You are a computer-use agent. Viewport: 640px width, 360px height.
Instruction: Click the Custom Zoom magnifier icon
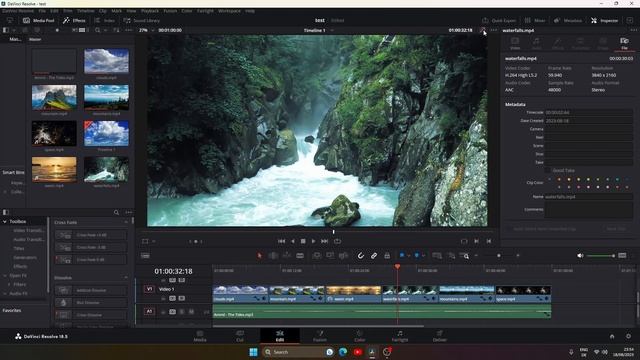[x=465, y=256]
